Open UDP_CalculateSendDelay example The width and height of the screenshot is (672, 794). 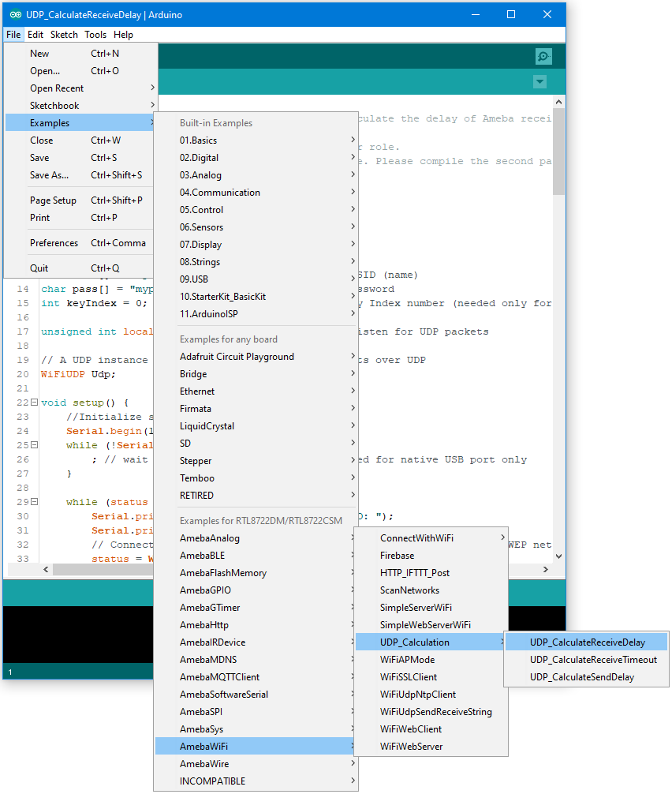point(587,677)
